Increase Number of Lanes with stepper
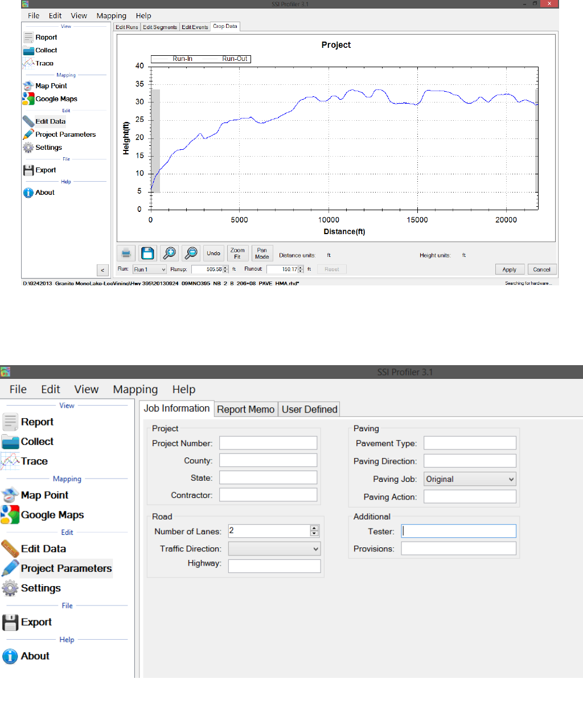Image resolution: width=583 pixels, height=728 pixels. point(314,528)
